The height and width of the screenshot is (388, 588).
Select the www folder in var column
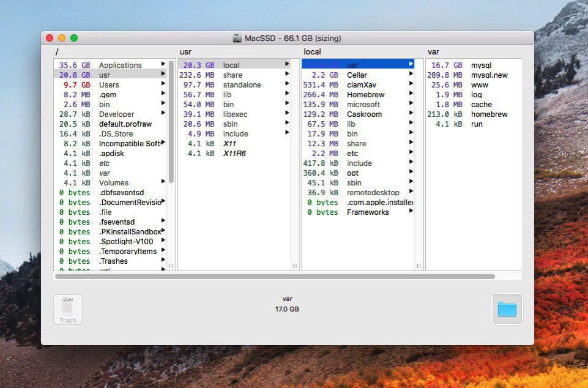(x=480, y=84)
